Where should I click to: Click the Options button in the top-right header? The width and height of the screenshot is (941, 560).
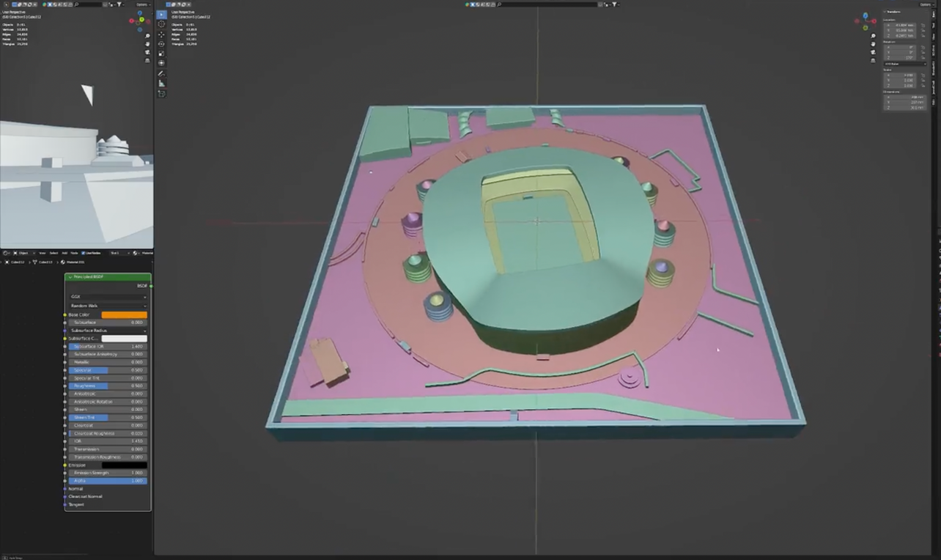926,4
